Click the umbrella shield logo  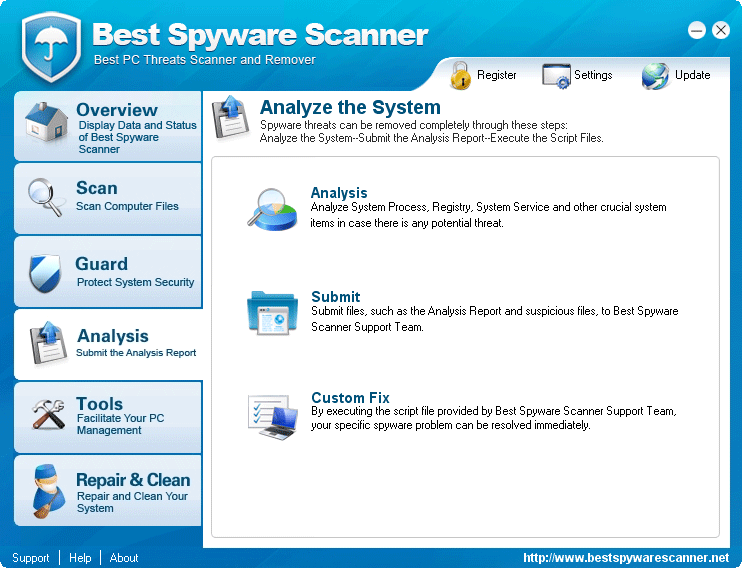[51, 46]
